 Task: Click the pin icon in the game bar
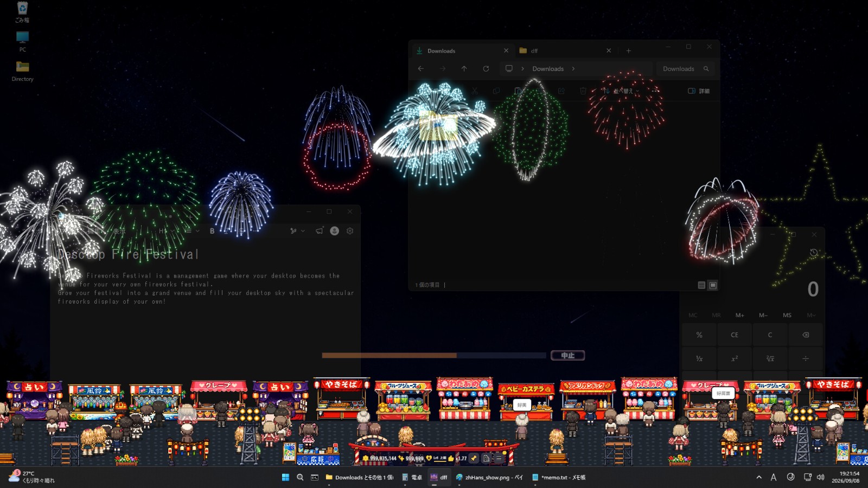[x=474, y=458]
